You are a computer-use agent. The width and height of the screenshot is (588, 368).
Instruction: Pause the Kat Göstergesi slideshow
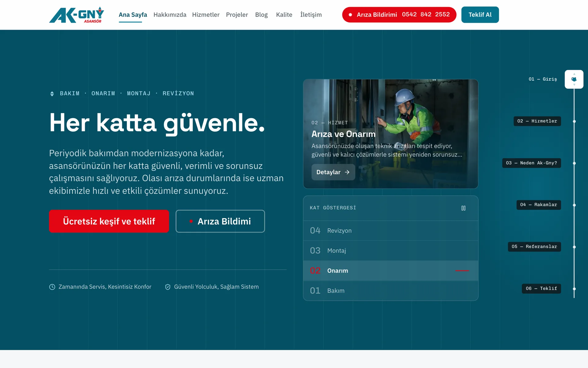point(463,208)
